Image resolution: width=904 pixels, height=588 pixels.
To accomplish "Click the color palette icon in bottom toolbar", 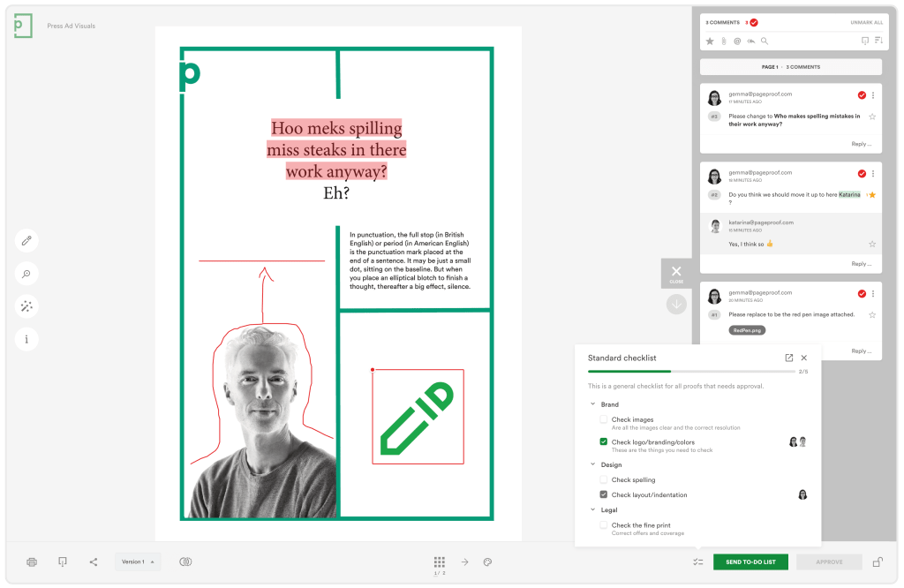I will pos(487,562).
